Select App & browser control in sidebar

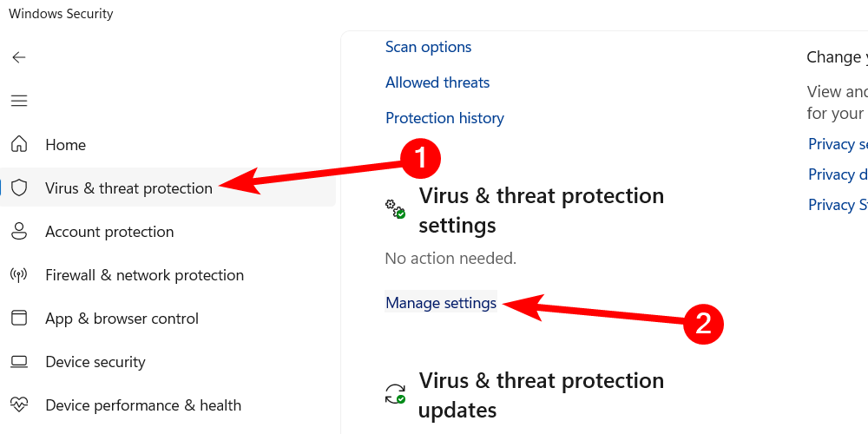tap(122, 319)
